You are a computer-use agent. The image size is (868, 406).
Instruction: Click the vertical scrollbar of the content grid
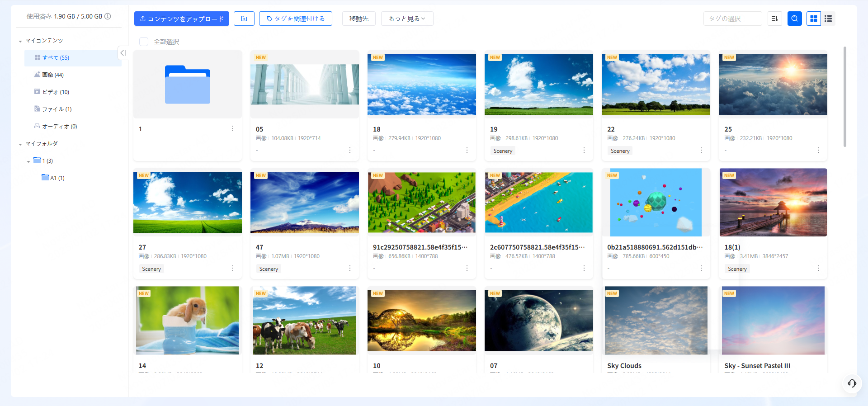(844, 97)
